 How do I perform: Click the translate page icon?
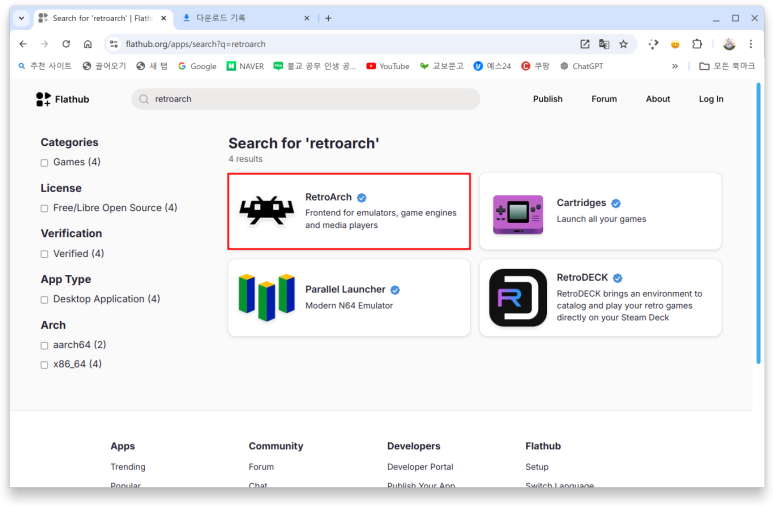[604, 44]
